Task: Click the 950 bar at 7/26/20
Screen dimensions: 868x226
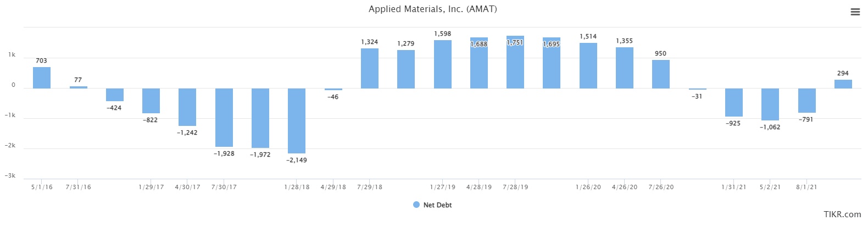Action: [661, 74]
